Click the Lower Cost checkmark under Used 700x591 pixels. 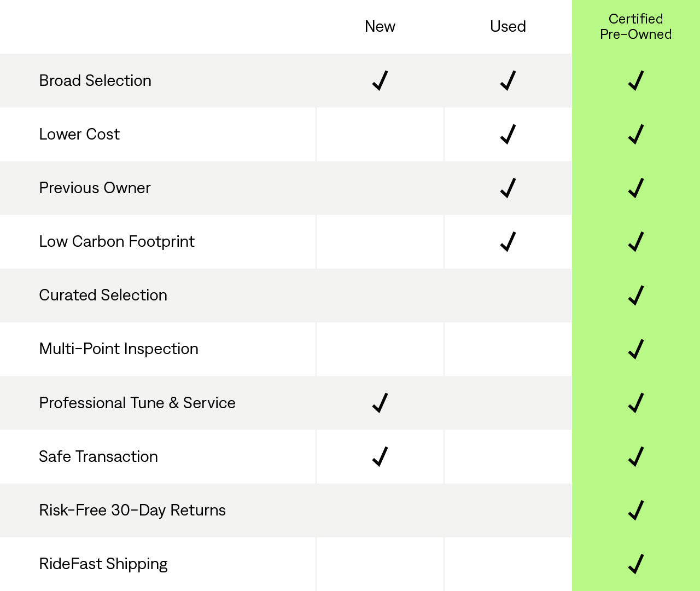click(x=508, y=134)
